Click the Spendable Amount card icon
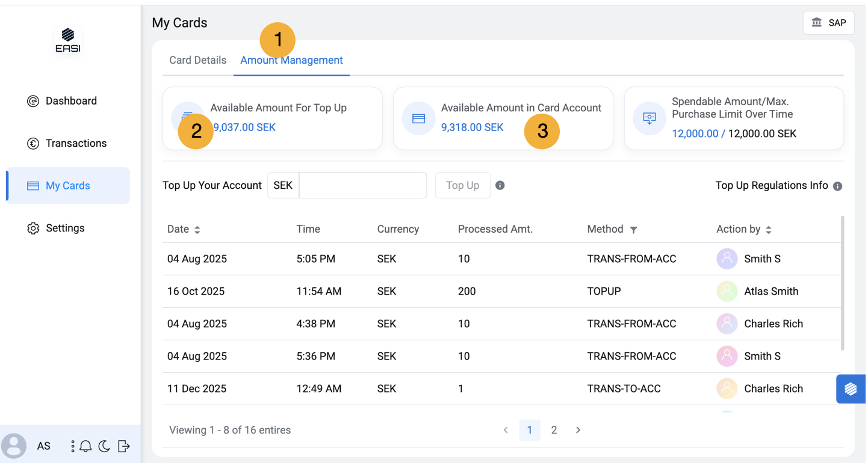 point(649,118)
